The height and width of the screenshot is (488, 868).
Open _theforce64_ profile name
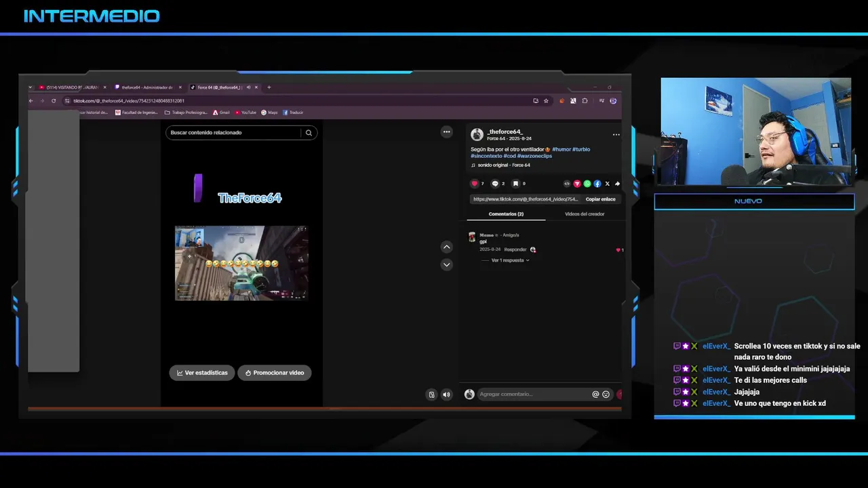[505, 131]
